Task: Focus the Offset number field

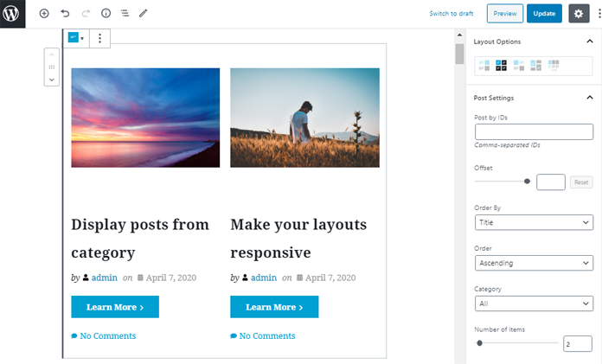Action: [551, 182]
